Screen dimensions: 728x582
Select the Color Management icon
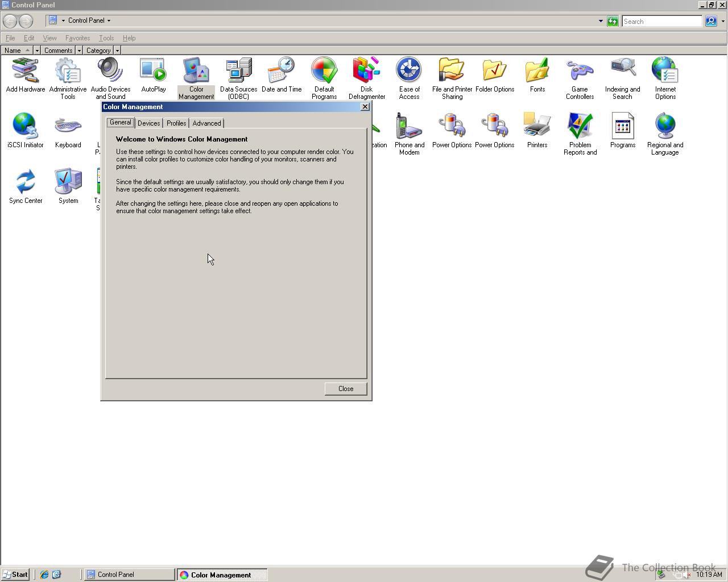[196, 78]
